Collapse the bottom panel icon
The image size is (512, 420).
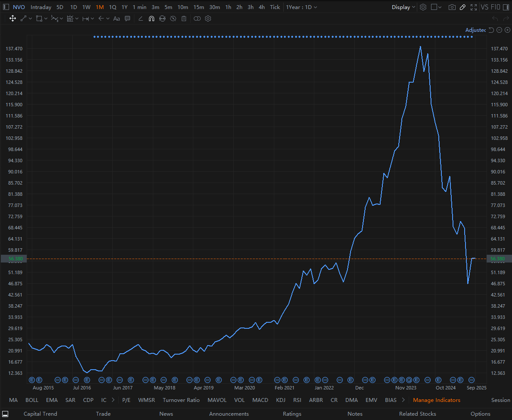[x=5, y=414]
